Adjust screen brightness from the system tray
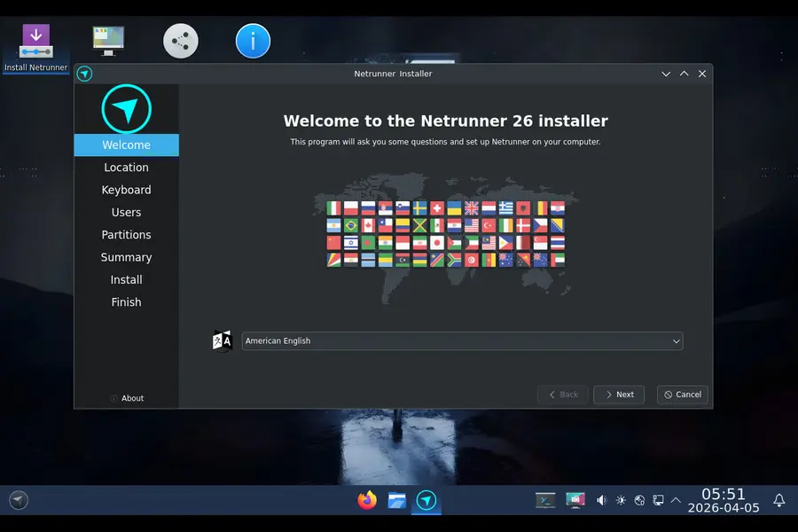This screenshot has height=532, width=798. coord(621,500)
